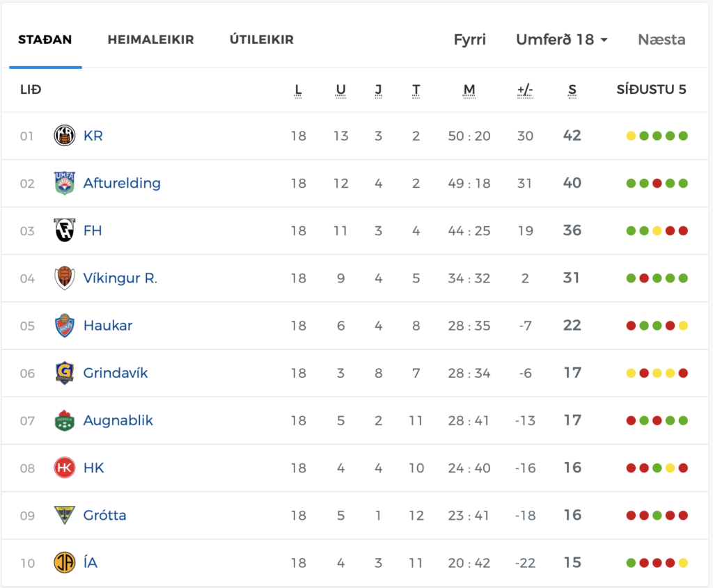Click the Næsta next round button
This screenshot has height=588, width=713.
(661, 40)
